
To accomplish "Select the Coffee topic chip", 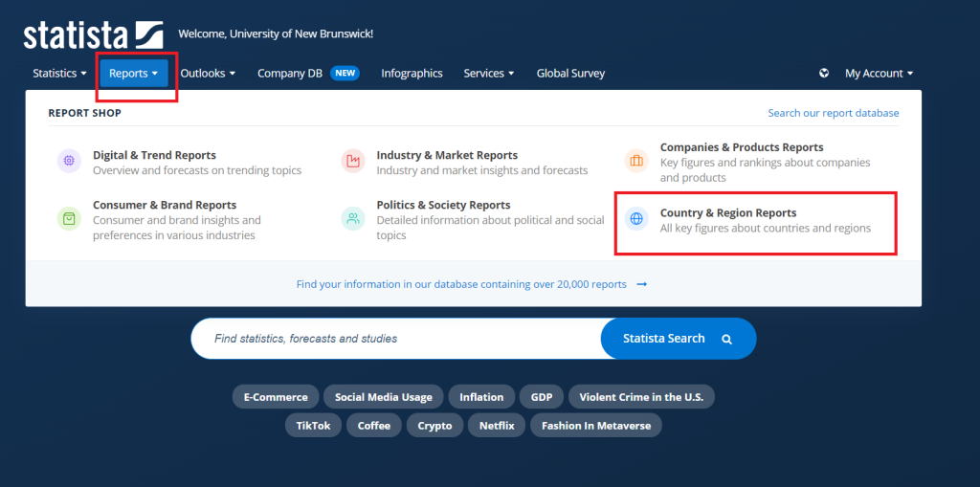I will coord(374,426).
